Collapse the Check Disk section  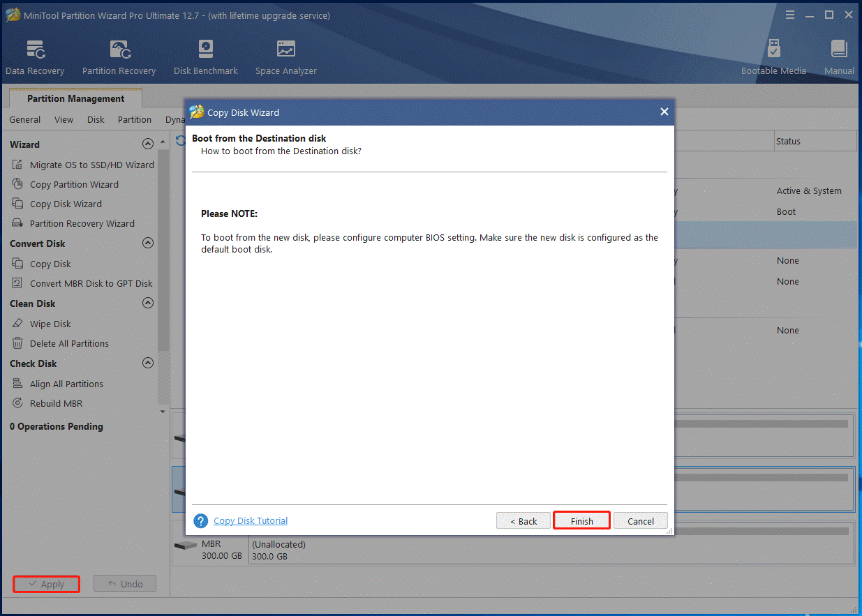[147, 363]
